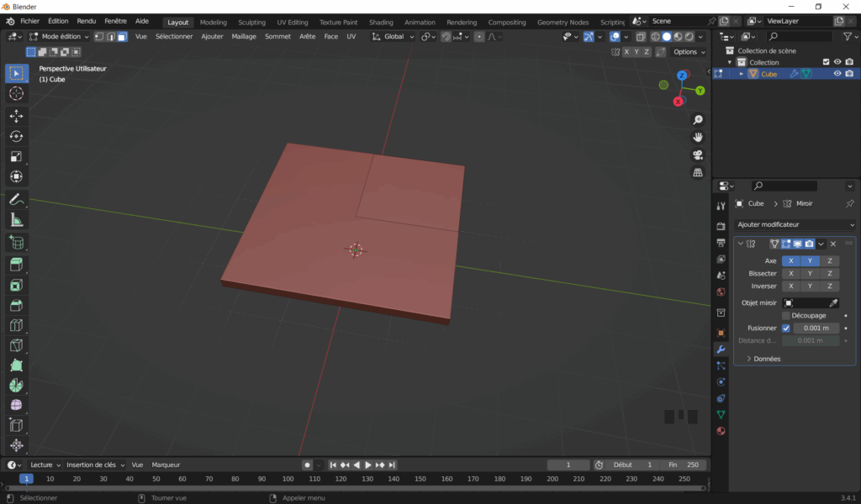This screenshot has width=861, height=504.
Task: Switch orthographic/perspective grid icon
Action: click(x=698, y=172)
